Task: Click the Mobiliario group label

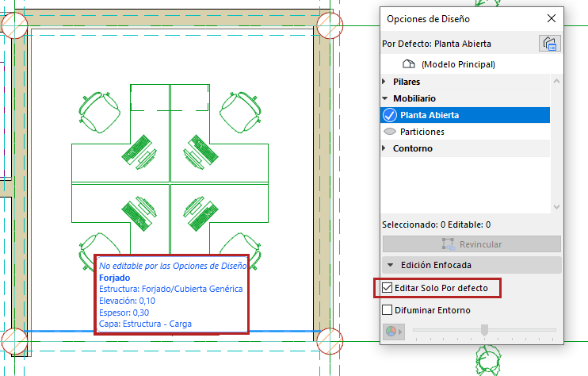Action: tap(414, 98)
